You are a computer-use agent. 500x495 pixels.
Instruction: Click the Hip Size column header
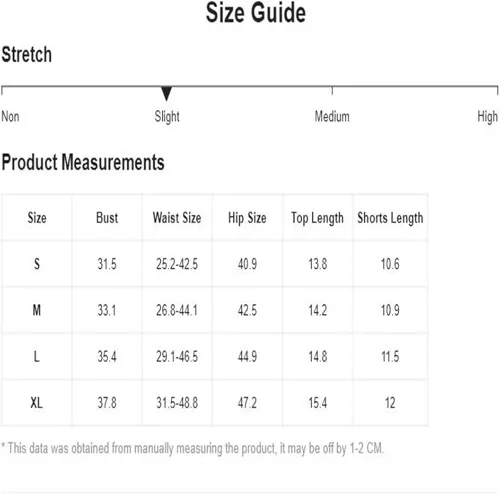tap(247, 218)
